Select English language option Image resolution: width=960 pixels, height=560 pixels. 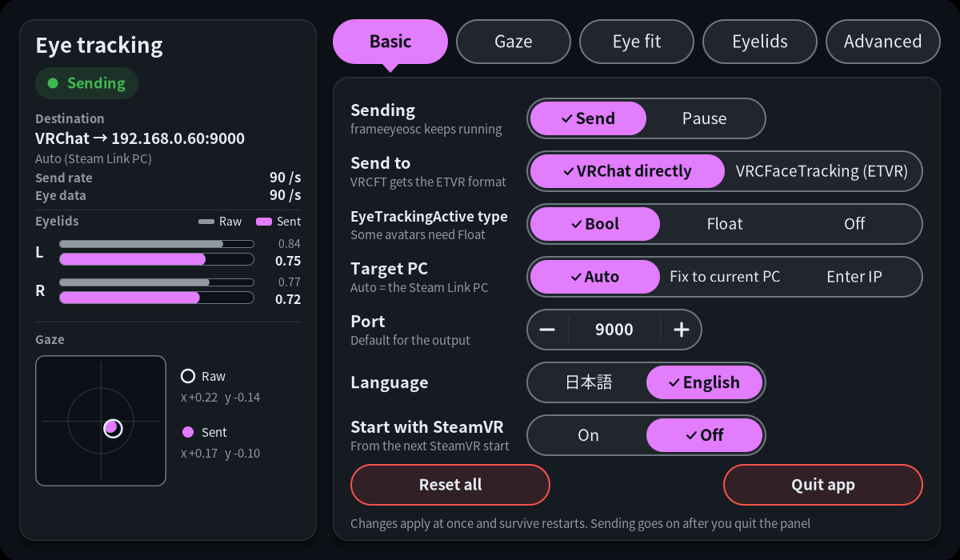click(x=704, y=382)
